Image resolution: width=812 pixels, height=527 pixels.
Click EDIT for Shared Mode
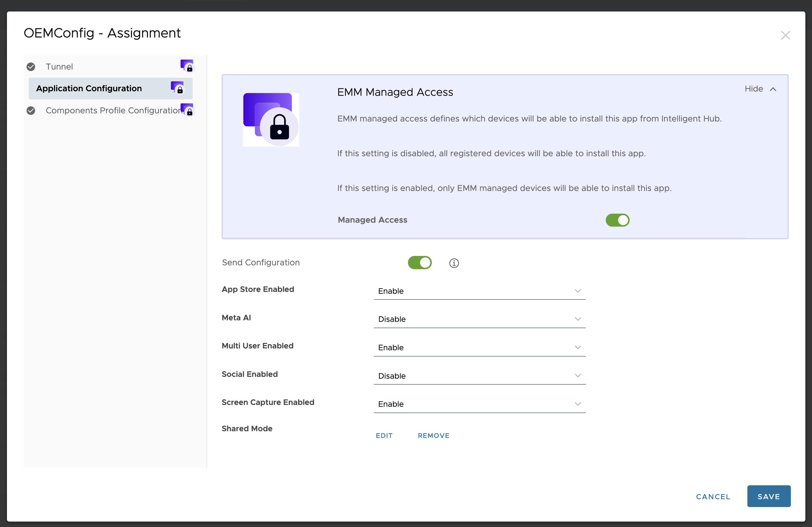[384, 435]
